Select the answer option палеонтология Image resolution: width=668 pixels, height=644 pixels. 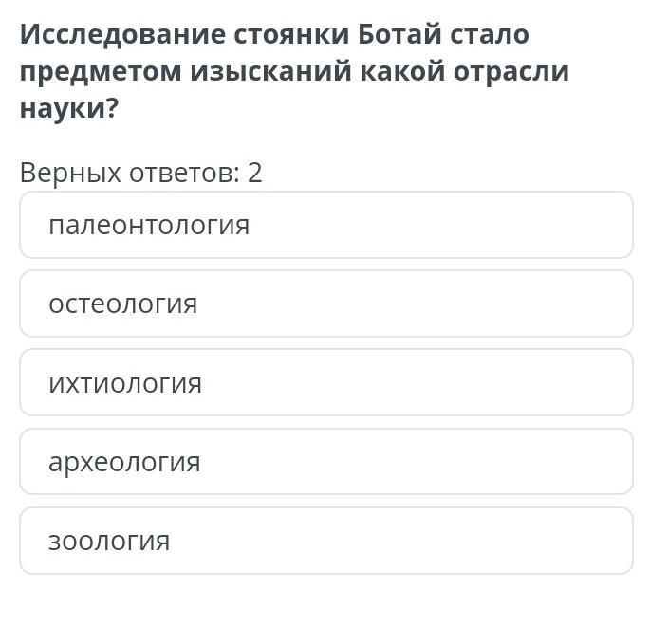326,225
